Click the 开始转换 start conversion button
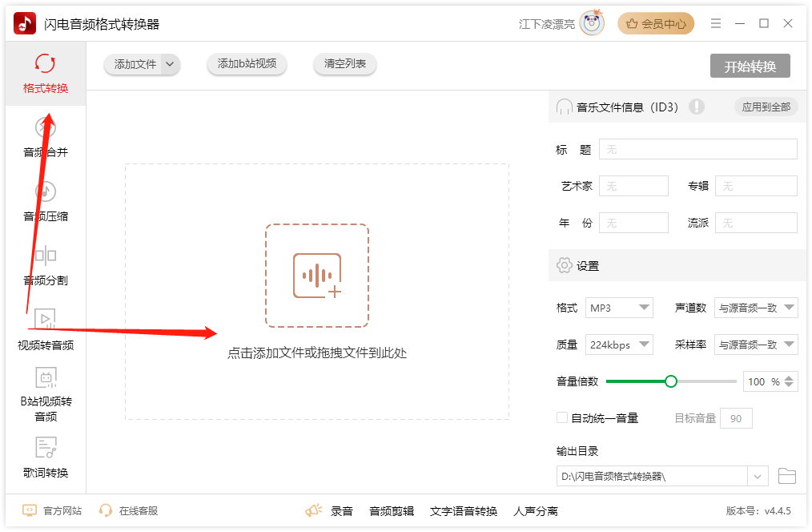Viewport: 812px width, 532px height. pos(750,67)
